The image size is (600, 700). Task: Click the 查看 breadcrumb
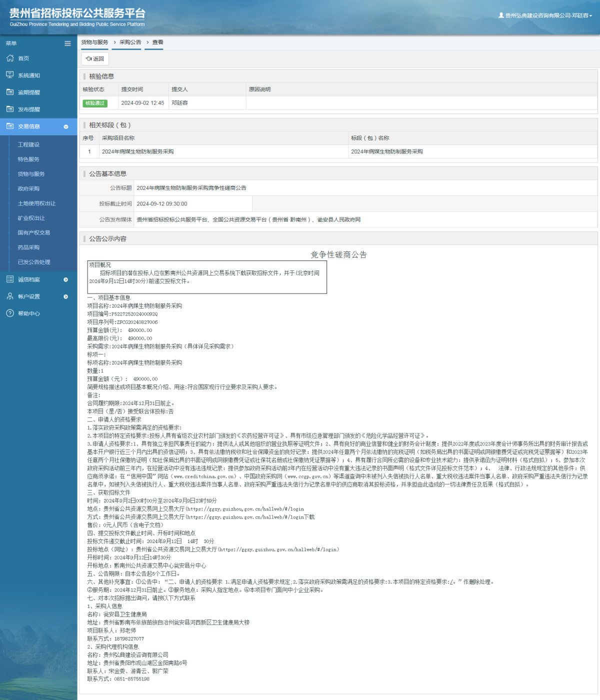(x=158, y=42)
